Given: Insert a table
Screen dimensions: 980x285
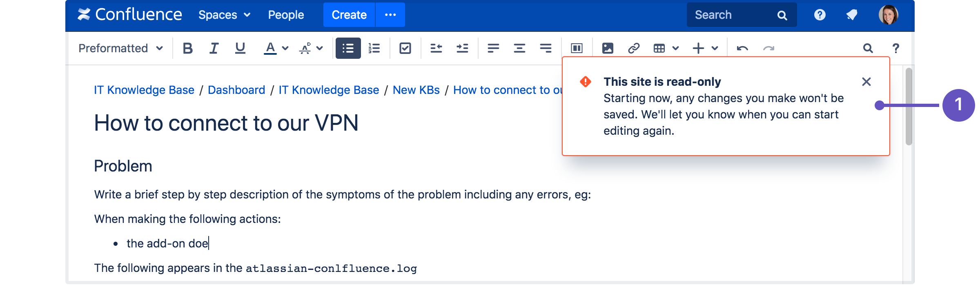Looking at the screenshot, I should pyautogui.click(x=659, y=48).
